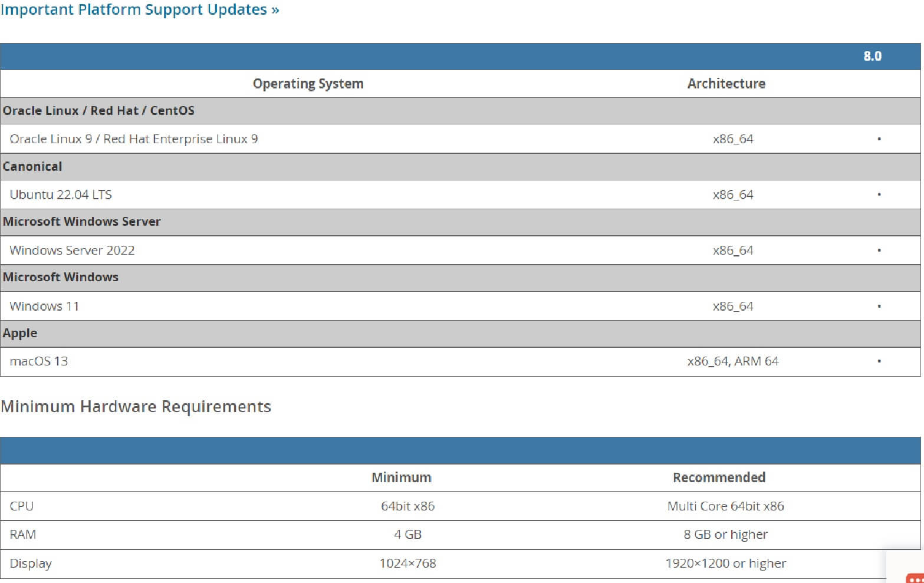Click x86_64 in the Oracle Linux 9 row
924x583 pixels.
click(733, 139)
